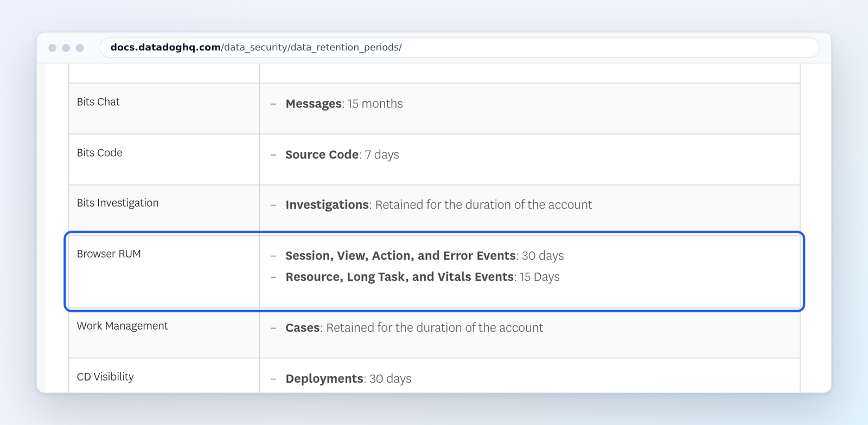Select the Investigations retention entry

(438, 205)
